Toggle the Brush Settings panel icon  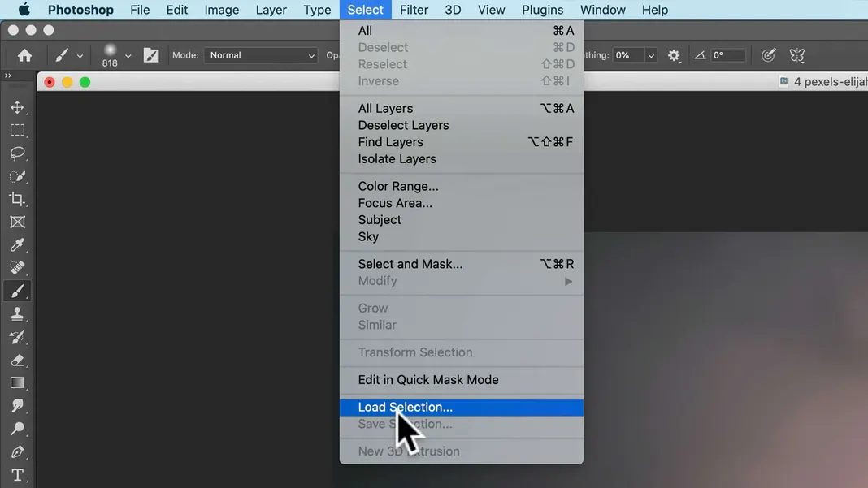point(151,55)
